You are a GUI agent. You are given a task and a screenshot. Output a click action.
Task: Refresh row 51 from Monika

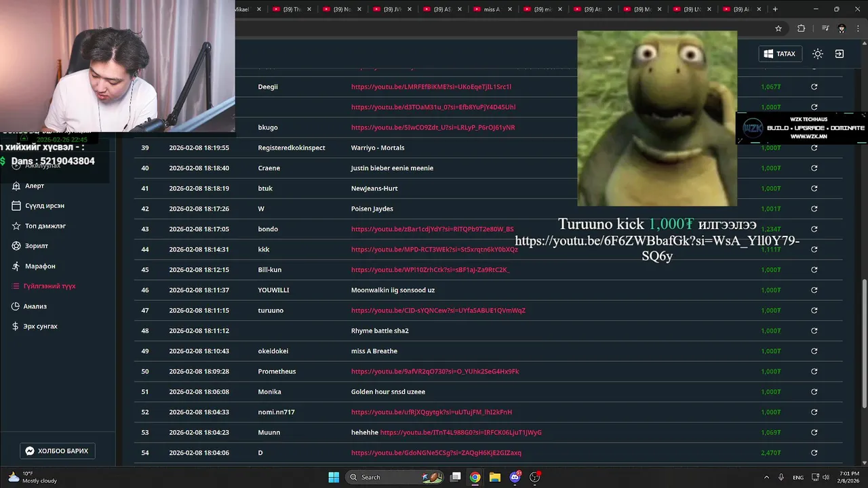tap(814, 392)
